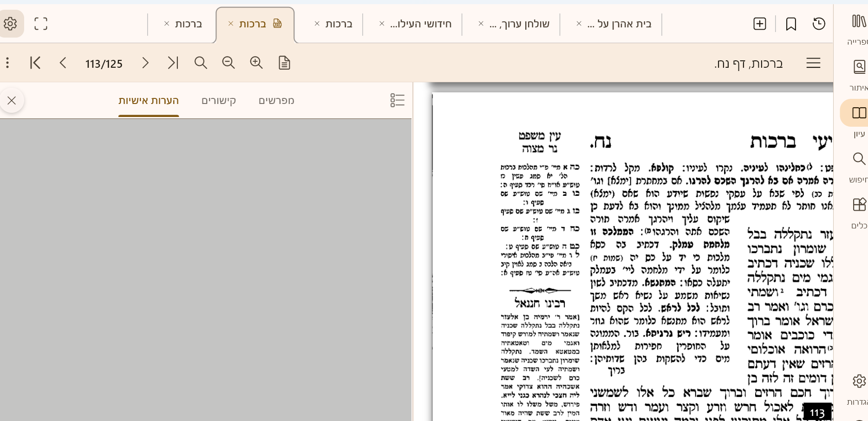Toggle fullscreen mode

tap(41, 24)
